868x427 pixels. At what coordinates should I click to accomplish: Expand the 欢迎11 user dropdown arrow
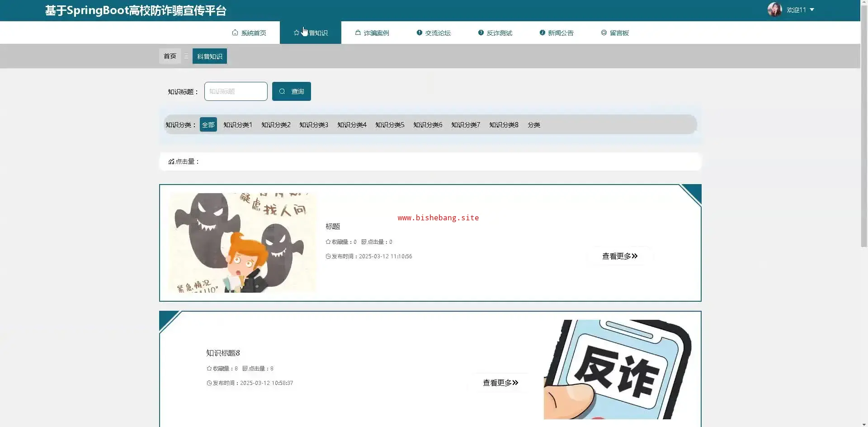pyautogui.click(x=812, y=9)
